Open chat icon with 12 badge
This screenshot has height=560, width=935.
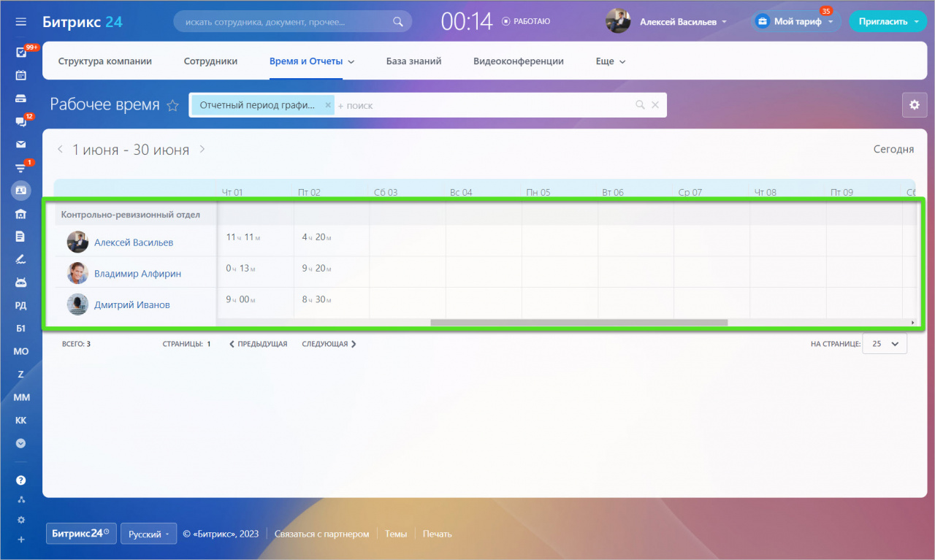pos(20,121)
